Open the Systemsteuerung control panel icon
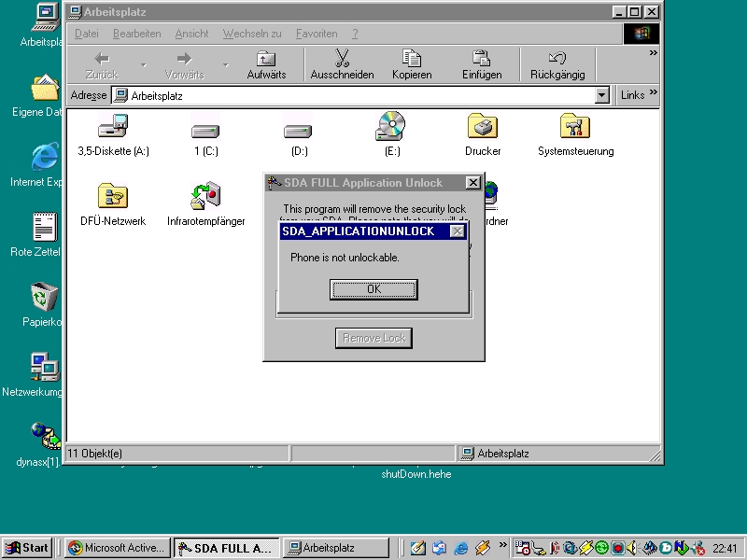 575,126
